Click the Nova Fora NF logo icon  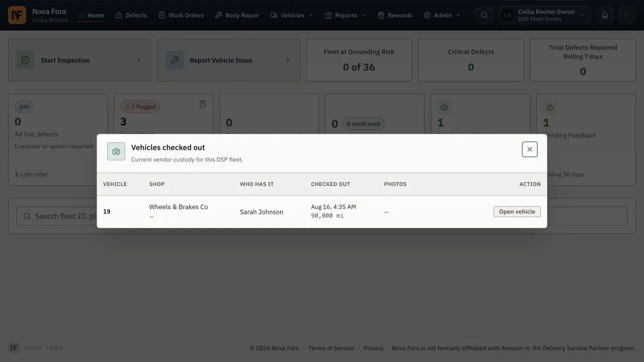[17, 15]
